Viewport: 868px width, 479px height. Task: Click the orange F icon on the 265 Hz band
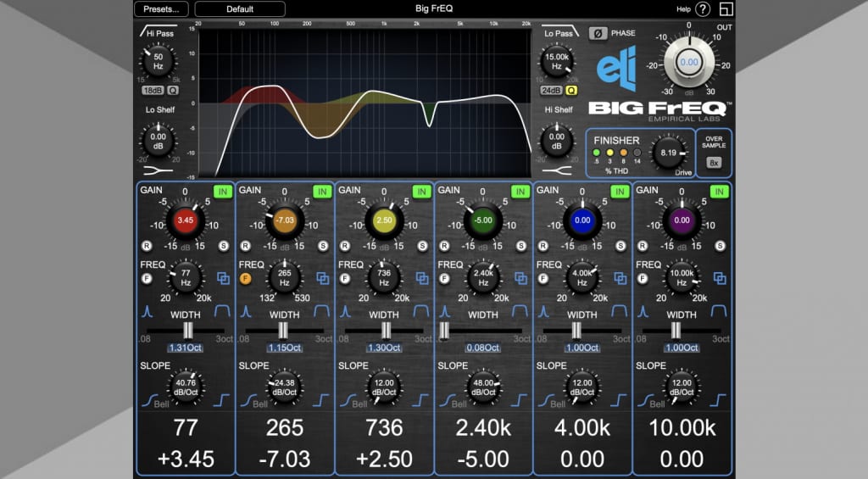245,279
